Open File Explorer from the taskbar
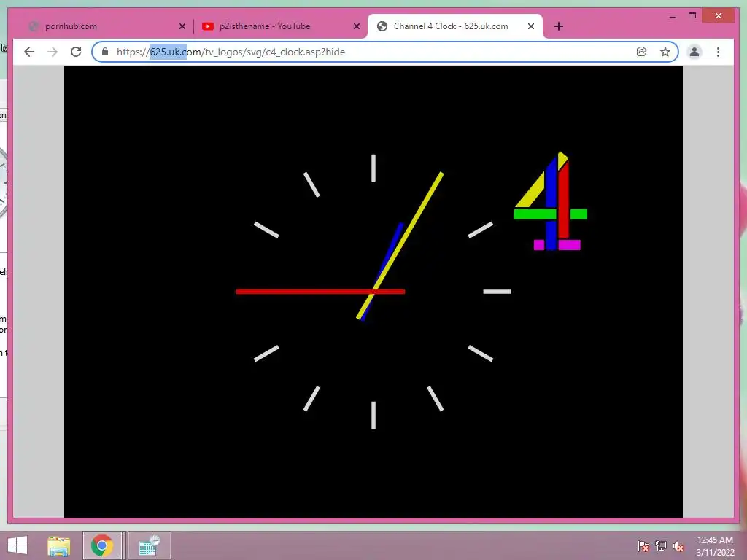 59,545
